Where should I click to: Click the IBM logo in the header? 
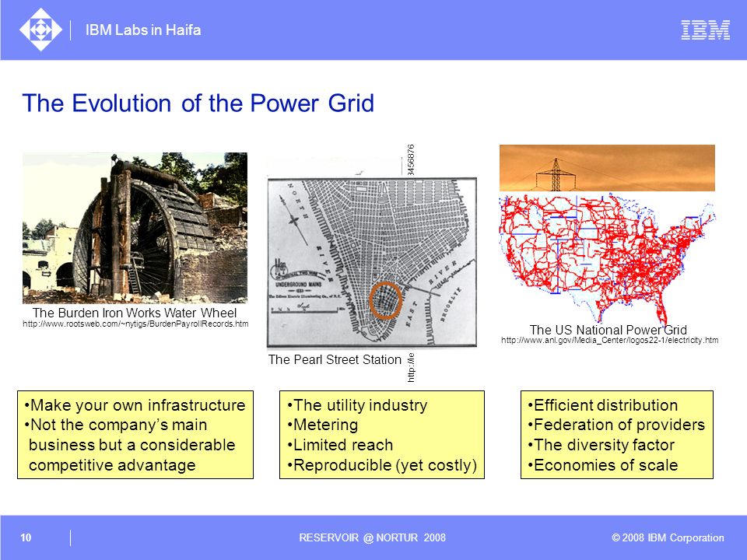coord(705,30)
